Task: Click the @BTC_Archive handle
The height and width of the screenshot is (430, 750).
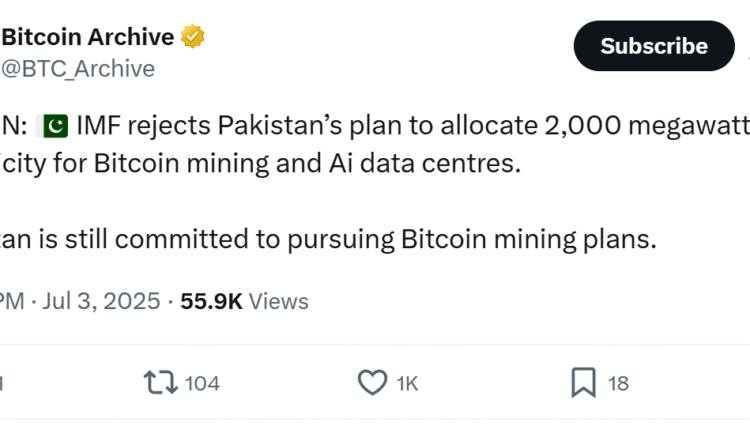Action: pos(78,68)
